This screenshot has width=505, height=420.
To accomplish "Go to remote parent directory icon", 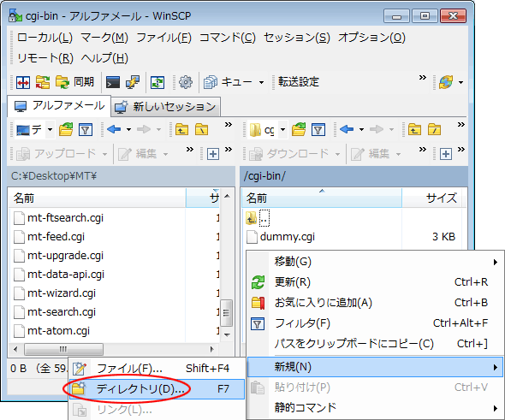I will (414, 130).
